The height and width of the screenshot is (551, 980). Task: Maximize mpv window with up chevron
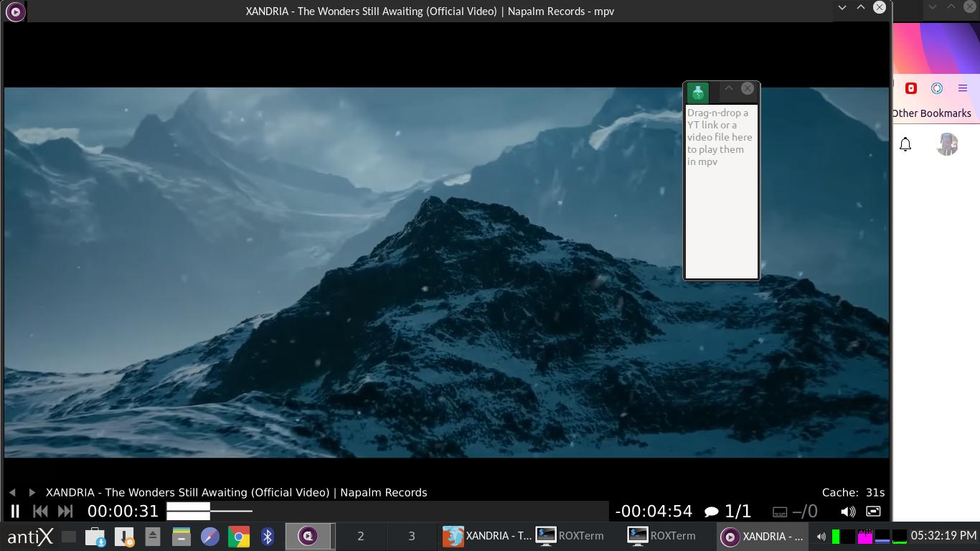(x=861, y=7)
